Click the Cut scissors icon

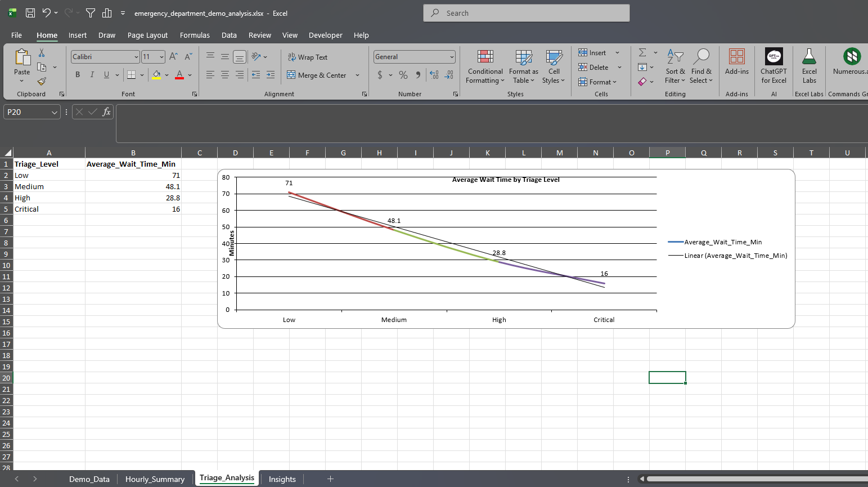point(42,53)
